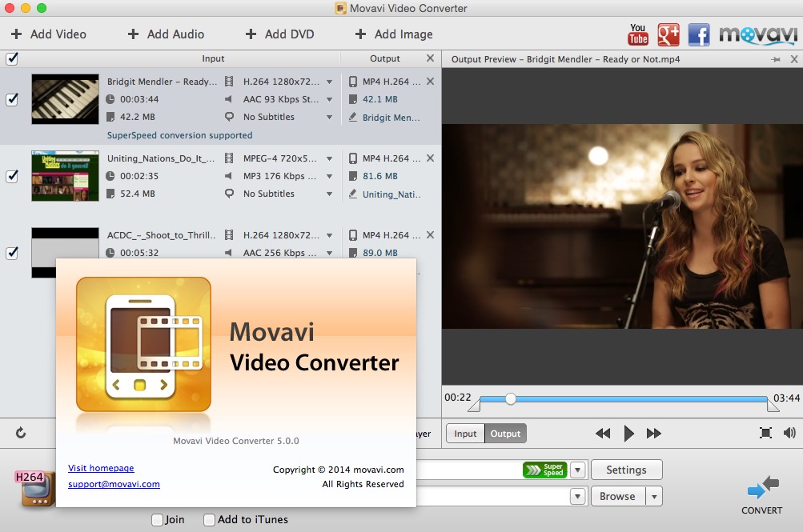Click support@movavi.com email link
This screenshot has height=532, width=803.
(x=114, y=484)
